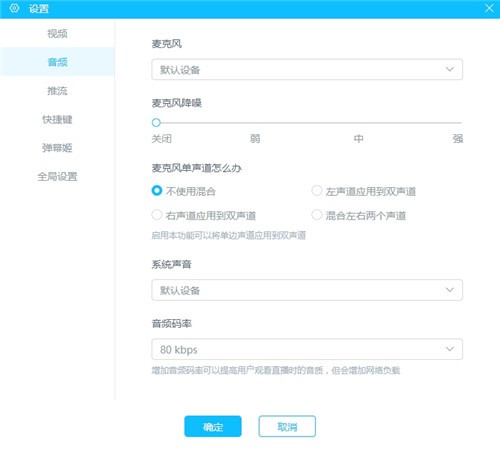Open the 快捷键 settings tab
500x454 pixels.
57,119
